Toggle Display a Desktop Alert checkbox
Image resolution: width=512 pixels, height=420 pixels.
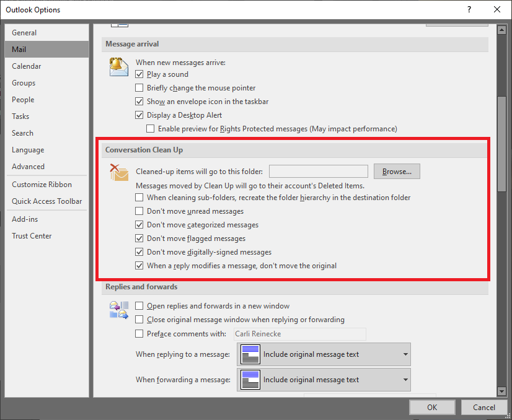pos(139,115)
